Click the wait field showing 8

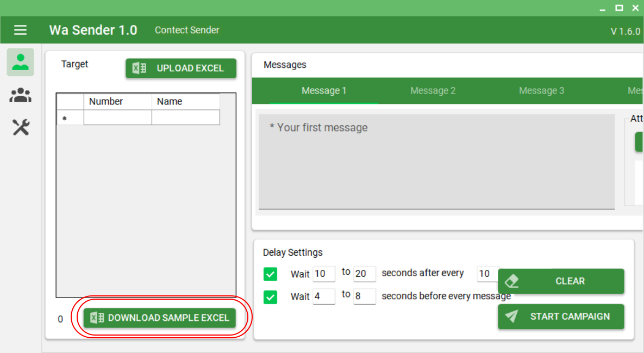coord(364,296)
